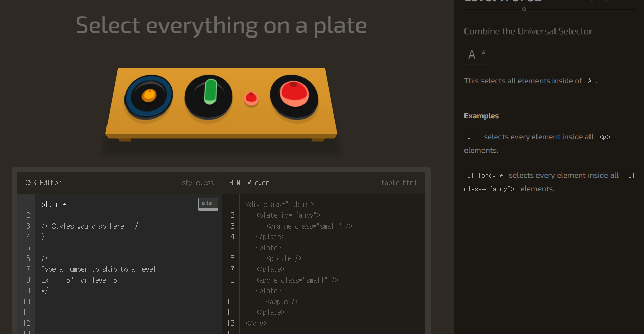Click 'This selects all elements inside of A' text

(530, 81)
